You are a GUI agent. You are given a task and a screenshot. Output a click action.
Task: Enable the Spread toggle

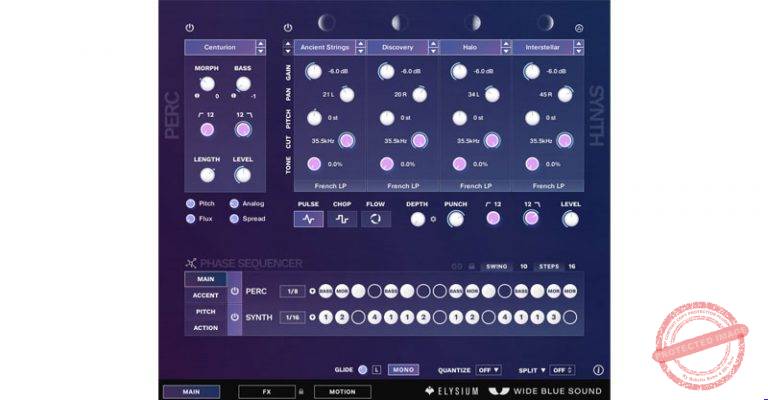click(234, 219)
